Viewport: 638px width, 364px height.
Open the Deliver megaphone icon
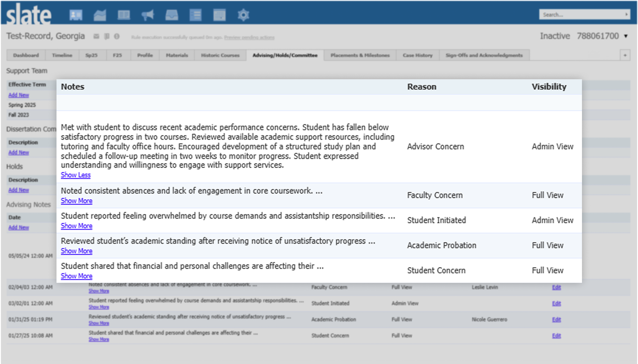(148, 15)
